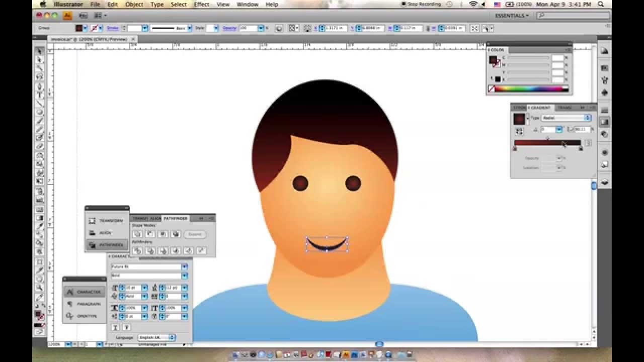Click Minus Front shape mode

(150, 234)
